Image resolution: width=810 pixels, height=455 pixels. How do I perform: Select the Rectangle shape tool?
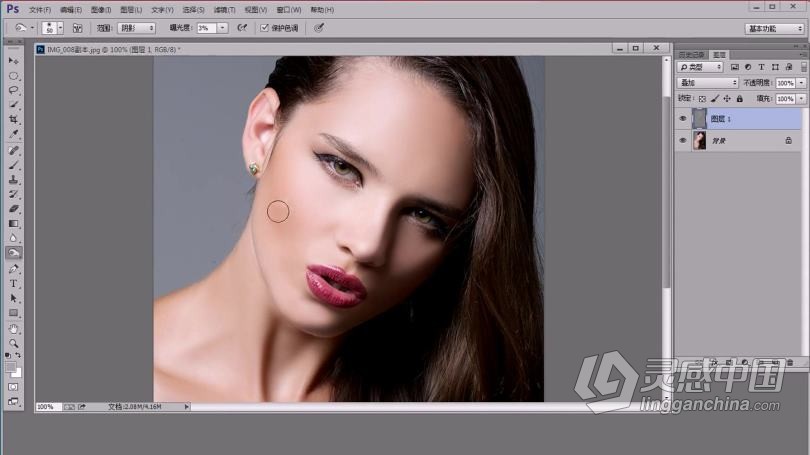[13, 313]
